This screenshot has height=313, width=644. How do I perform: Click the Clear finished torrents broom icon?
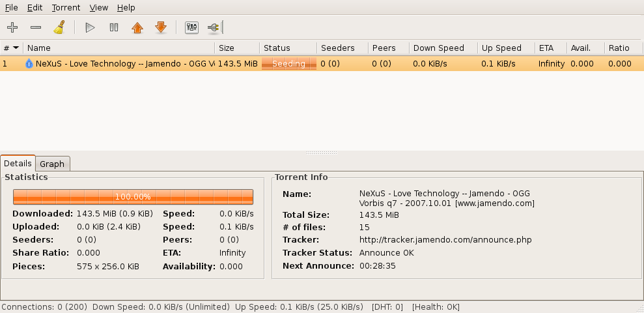coord(59,27)
